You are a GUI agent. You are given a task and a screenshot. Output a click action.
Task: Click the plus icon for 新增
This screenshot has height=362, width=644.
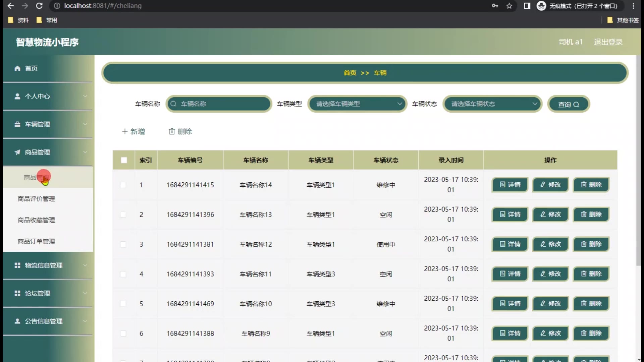pos(125,131)
